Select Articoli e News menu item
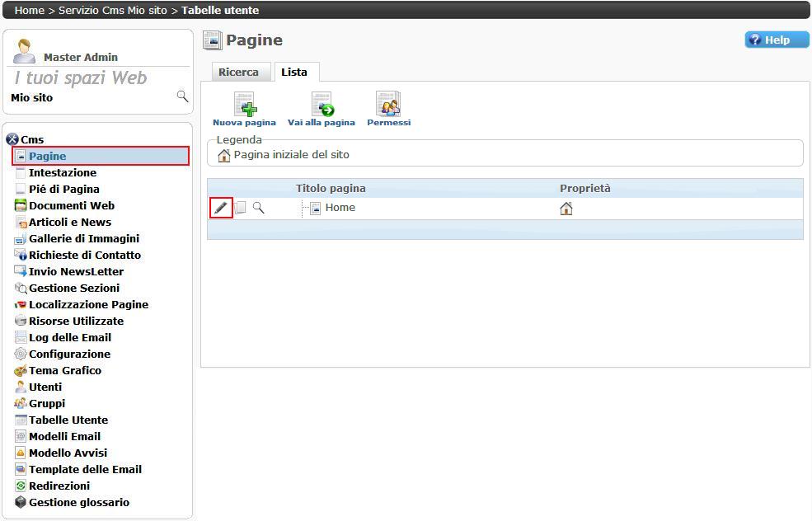812x521 pixels. [70, 222]
